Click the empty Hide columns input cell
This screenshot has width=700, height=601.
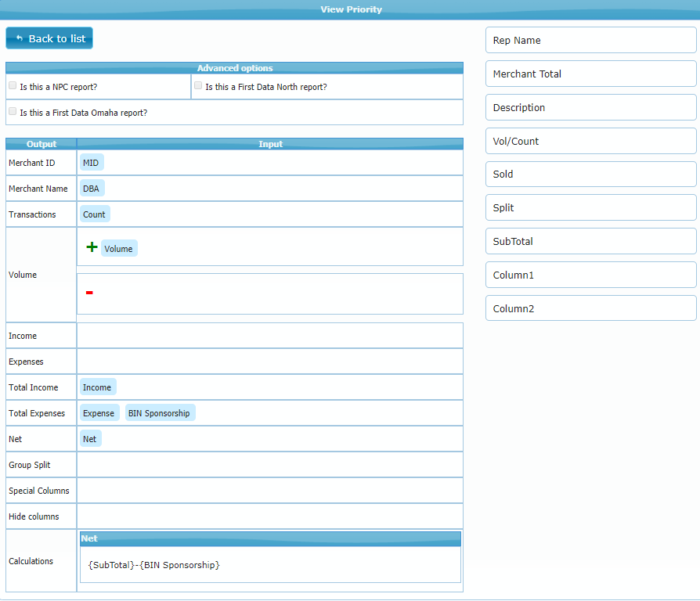click(x=269, y=516)
